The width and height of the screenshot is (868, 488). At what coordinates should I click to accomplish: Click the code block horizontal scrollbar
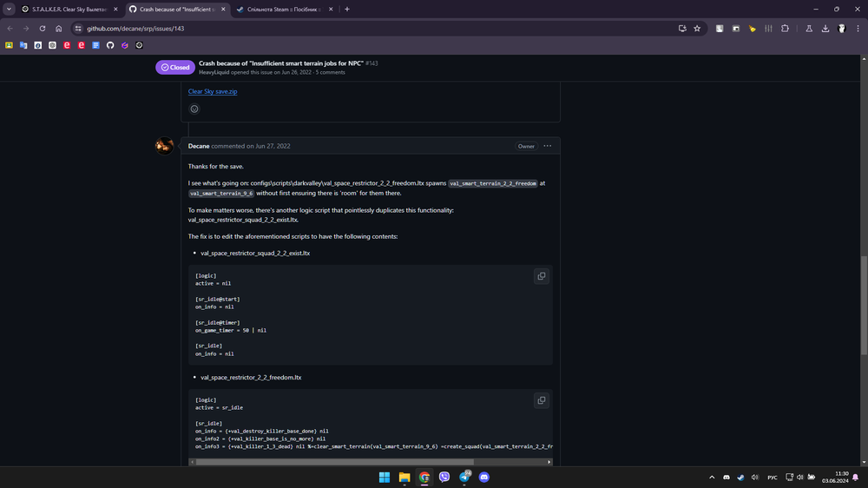tap(335, 462)
